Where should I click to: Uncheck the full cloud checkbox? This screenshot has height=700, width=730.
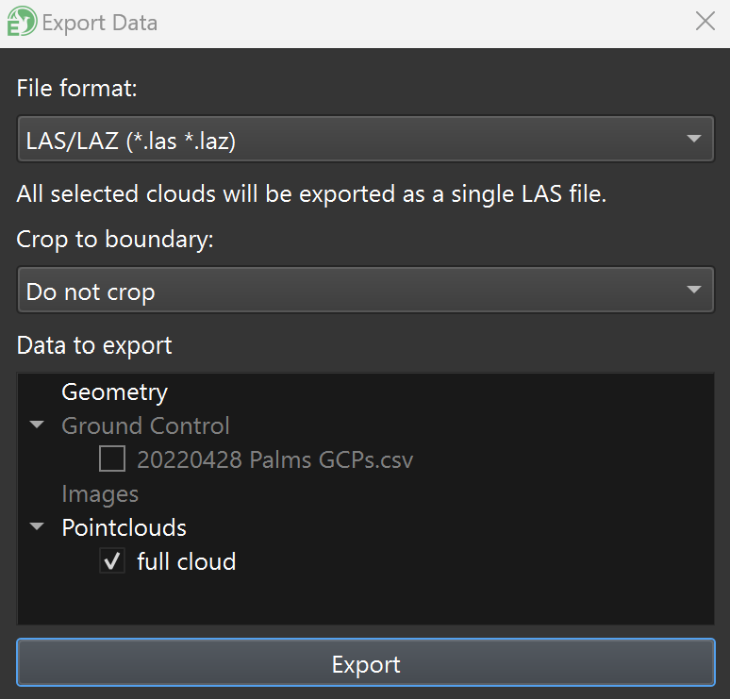click(x=112, y=561)
